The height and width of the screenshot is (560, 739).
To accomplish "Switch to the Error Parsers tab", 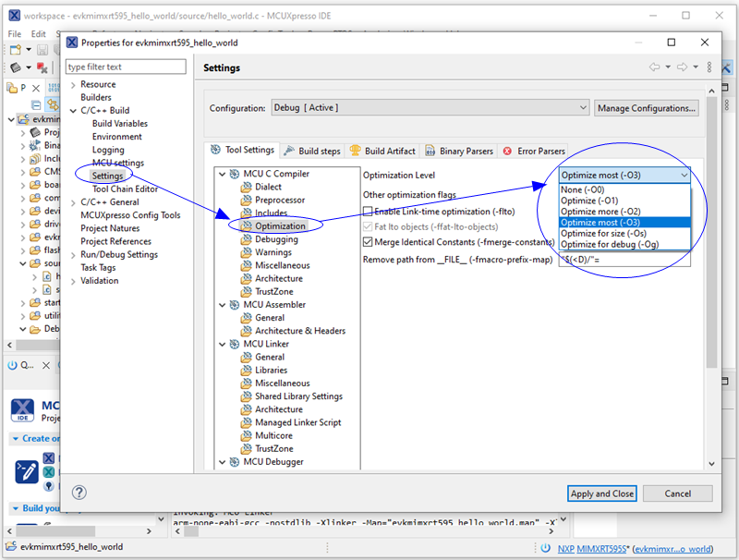I will (x=534, y=151).
